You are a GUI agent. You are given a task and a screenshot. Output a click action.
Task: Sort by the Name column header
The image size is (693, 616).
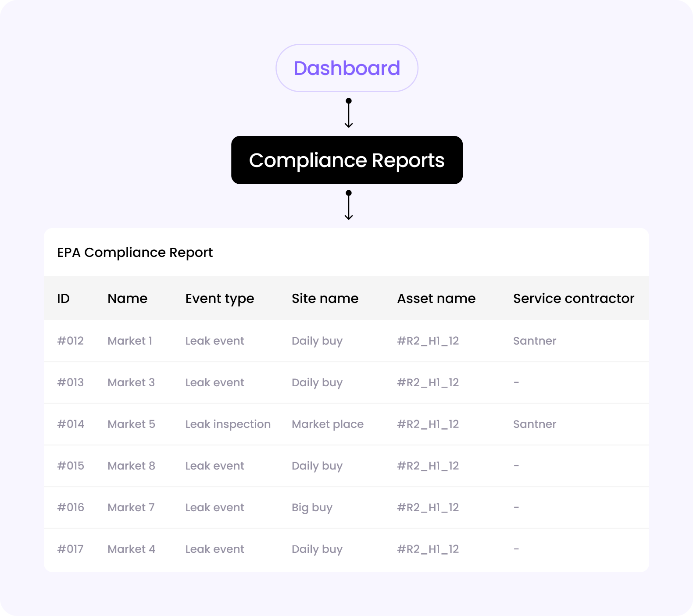coord(127,299)
